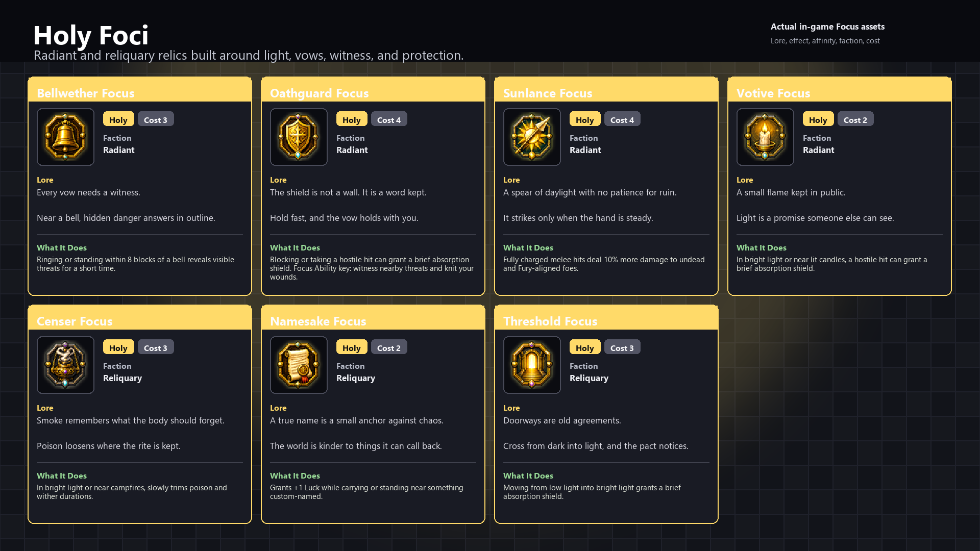The image size is (980, 551).
Task: Click the Threshold Focus glowing doorway icon
Action: (x=532, y=365)
